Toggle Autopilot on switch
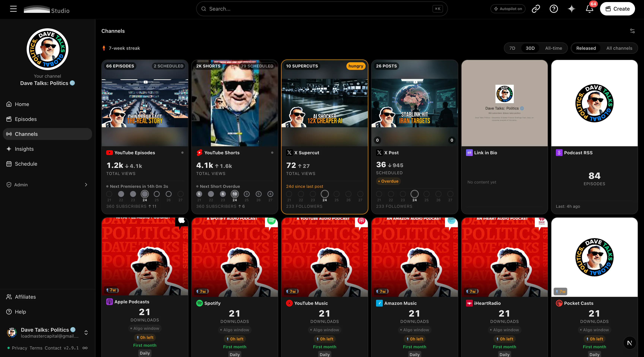The height and width of the screenshot is (357, 644). click(508, 9)
